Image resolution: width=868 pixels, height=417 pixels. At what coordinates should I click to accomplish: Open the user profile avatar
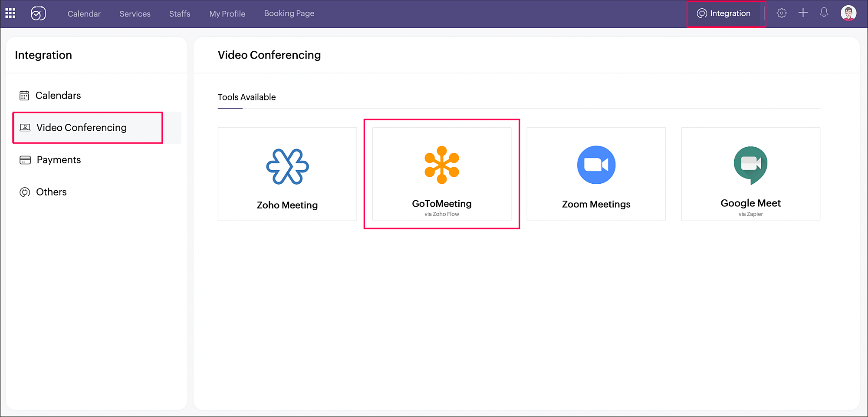click(848, 13)
